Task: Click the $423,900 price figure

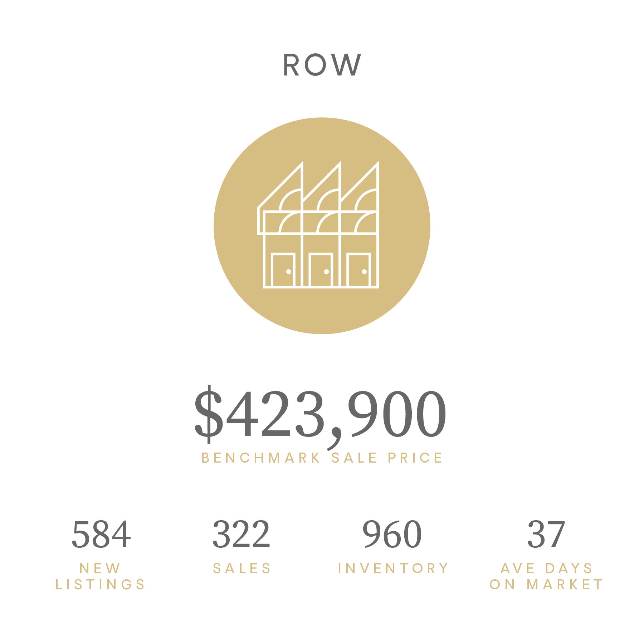Action: pos(320,415)
